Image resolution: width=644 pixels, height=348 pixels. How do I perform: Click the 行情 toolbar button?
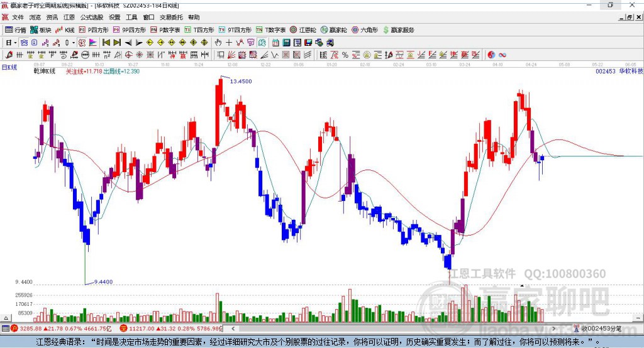[16, 30]
